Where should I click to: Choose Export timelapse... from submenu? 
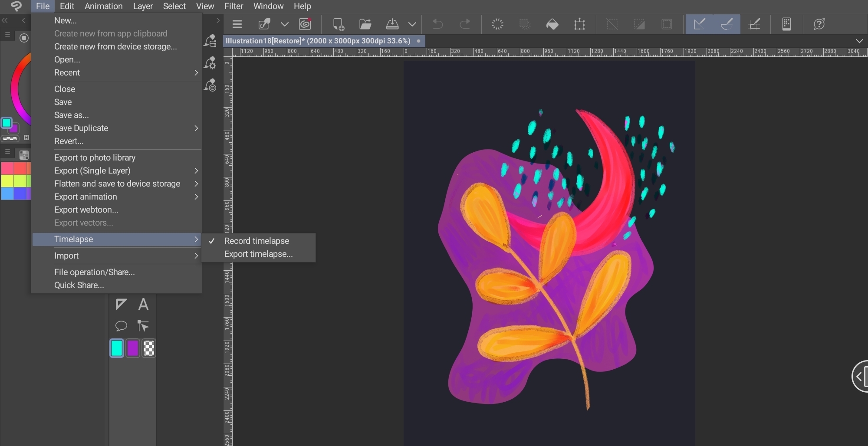pos(258,254)
